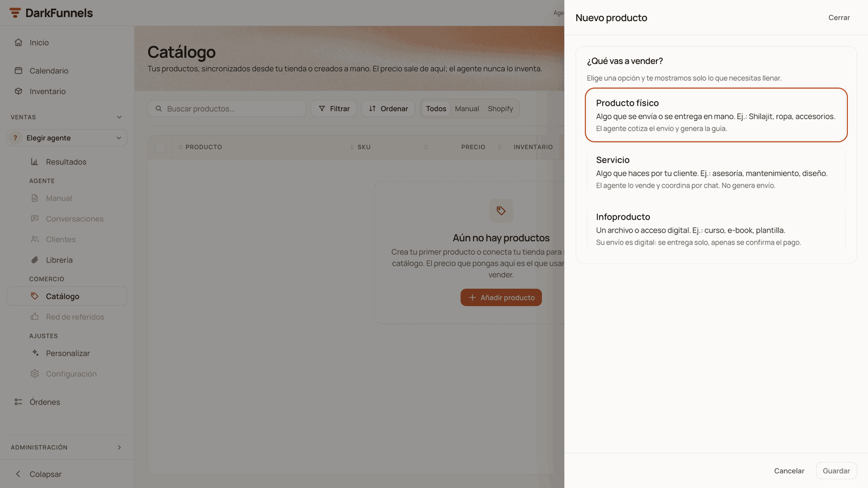
Task: Choose the Servicio option
Action: point(716,172)
